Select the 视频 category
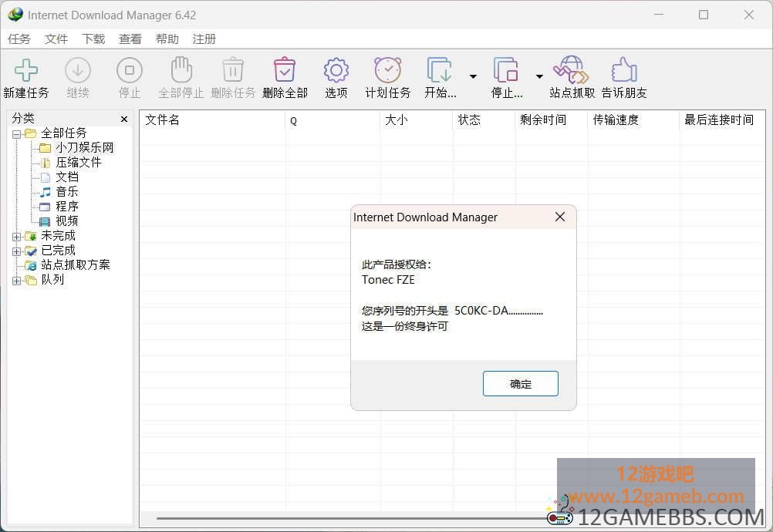Viewport: 773px width, 532px height. coord(67,221)
